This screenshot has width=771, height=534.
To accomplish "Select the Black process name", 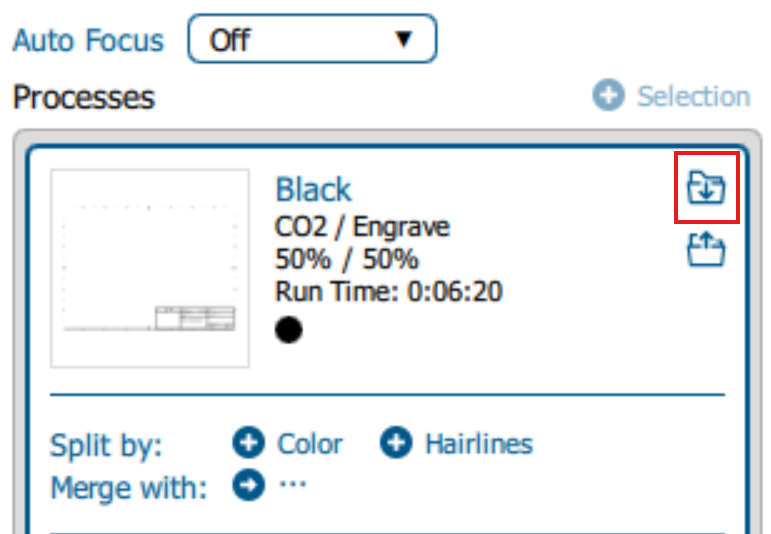I will click(313, 189).
